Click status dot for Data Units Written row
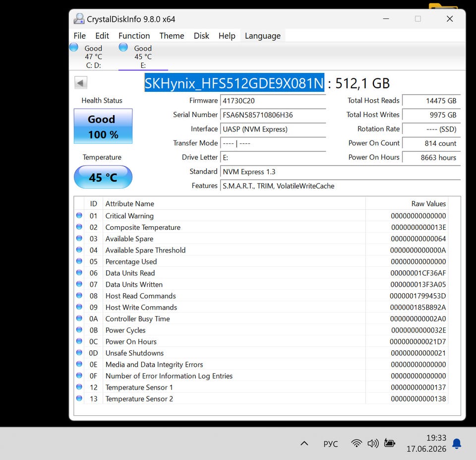 [79, 284]
